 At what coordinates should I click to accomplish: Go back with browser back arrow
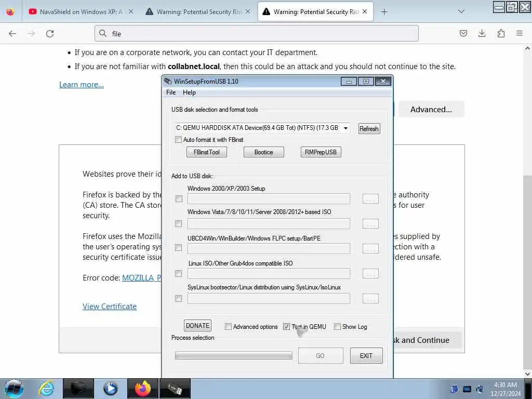pyautogui.click(x=12, y=34)
